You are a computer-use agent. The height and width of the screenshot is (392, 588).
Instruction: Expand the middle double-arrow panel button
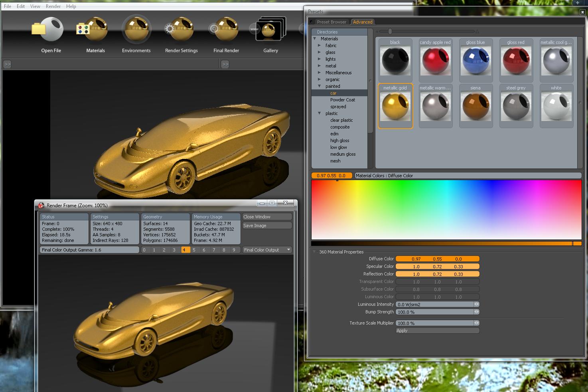coord(225,64)
